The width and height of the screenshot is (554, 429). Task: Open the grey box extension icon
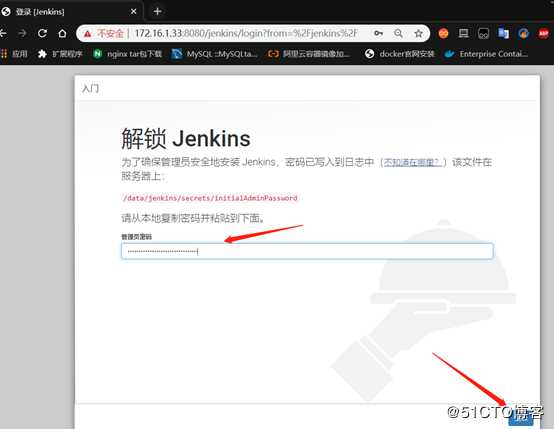(483, 34)
